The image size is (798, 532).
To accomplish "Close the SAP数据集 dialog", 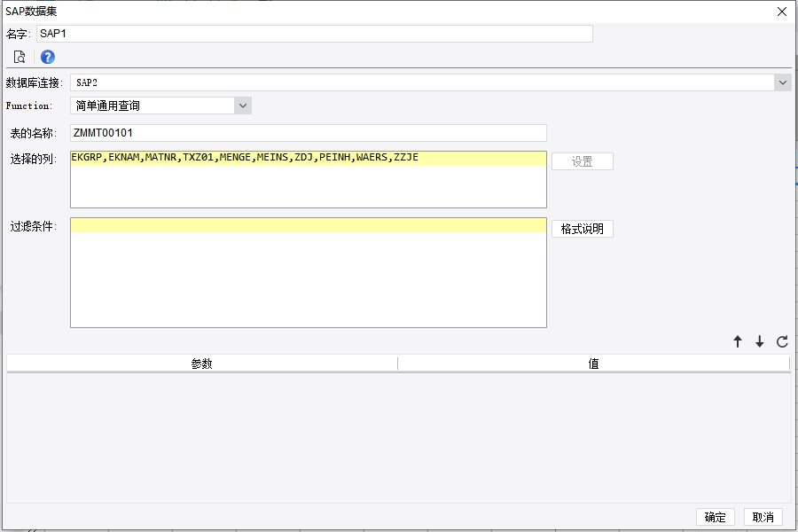I will click(782, 12).
